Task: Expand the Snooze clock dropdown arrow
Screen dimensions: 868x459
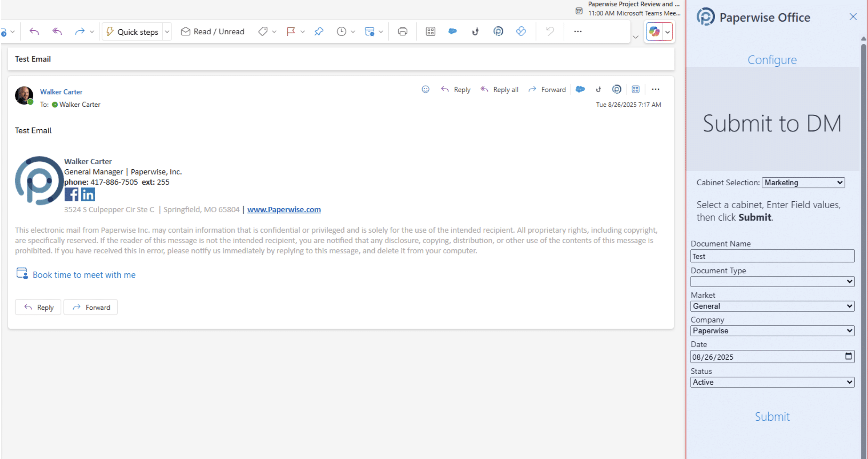Action: 353,32
